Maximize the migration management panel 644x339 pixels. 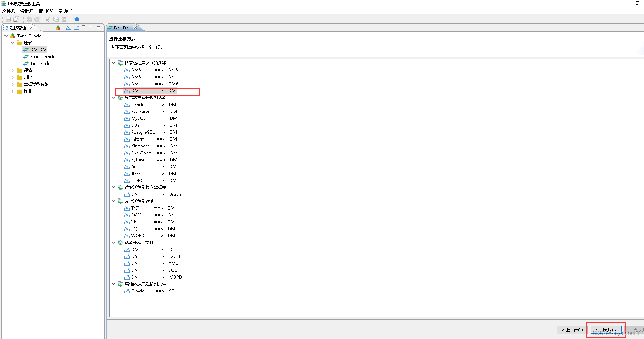coord(99,27)
